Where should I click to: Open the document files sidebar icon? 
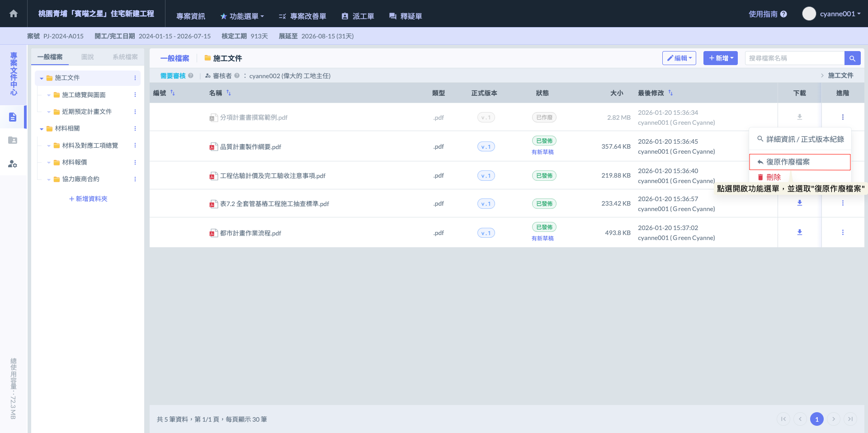pyautogui.click(x=13, y=118)
